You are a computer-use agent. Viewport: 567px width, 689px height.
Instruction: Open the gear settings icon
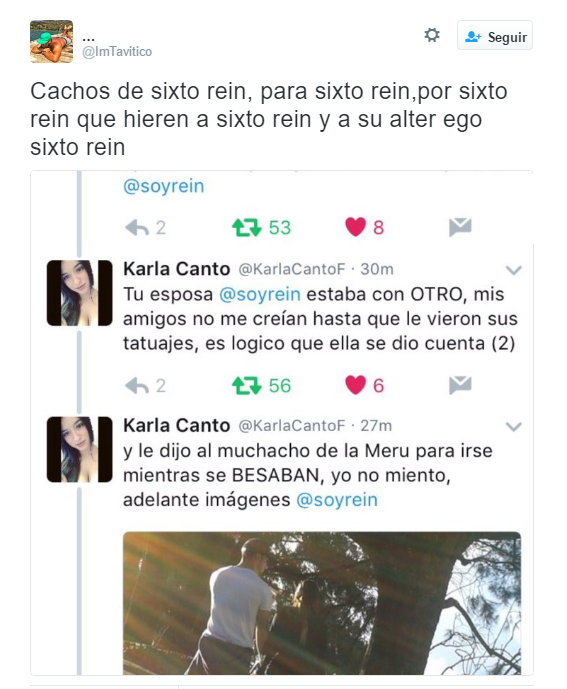(x=432, y=35)
